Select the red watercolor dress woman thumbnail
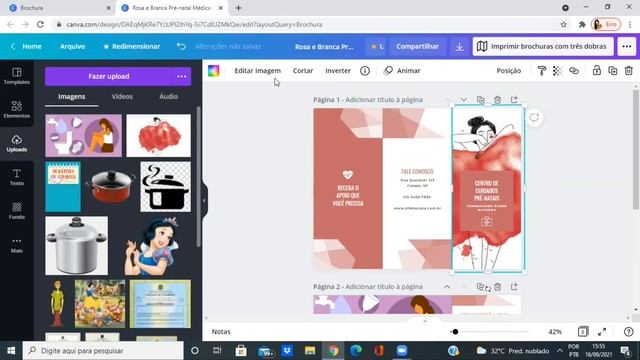640x360 pixels. coord(158,136)
